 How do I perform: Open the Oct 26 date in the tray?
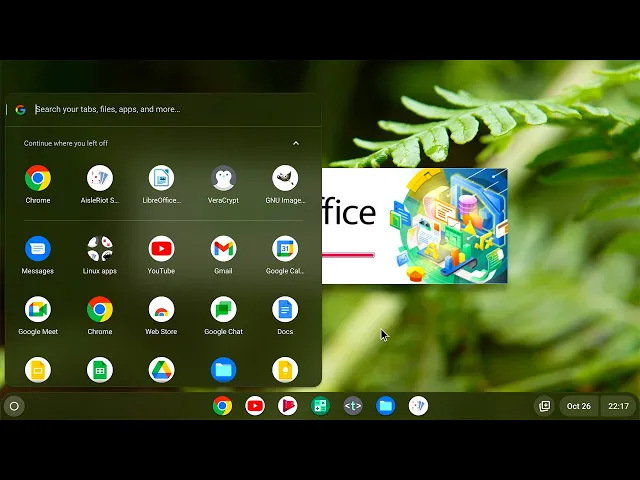pyautogui.click(x=578, y=406)
